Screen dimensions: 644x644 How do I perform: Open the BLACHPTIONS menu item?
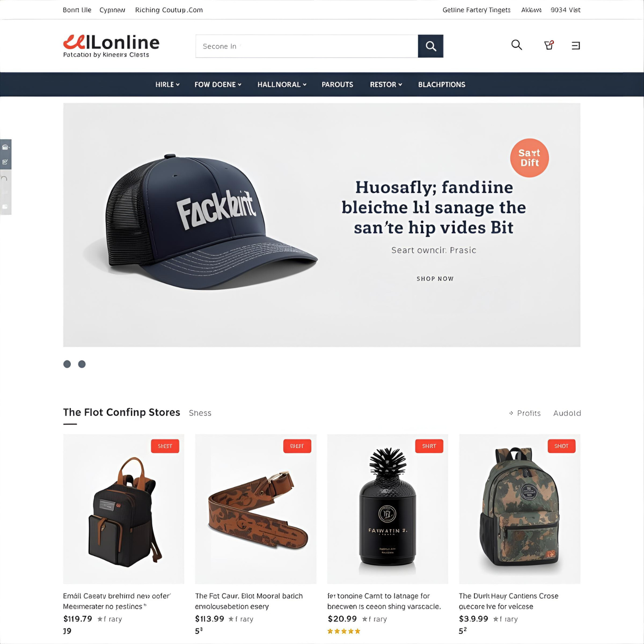click(x=441, y=85)
